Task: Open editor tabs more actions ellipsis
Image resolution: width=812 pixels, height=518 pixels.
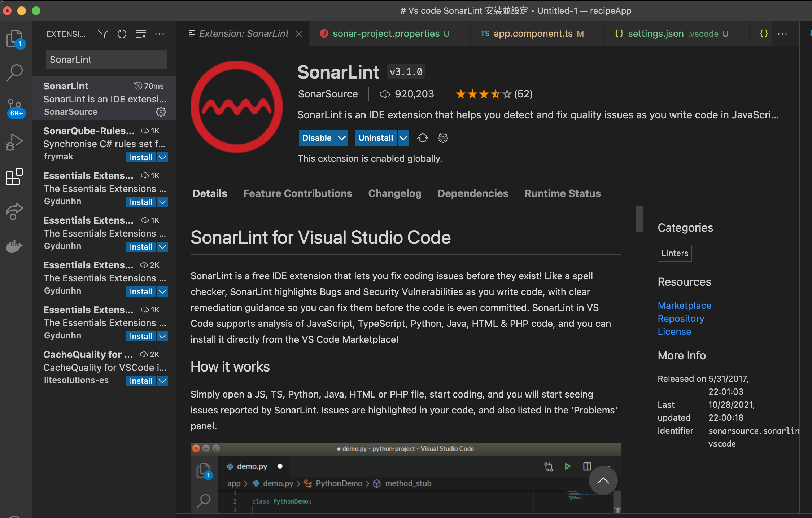Action: point(782,34)
